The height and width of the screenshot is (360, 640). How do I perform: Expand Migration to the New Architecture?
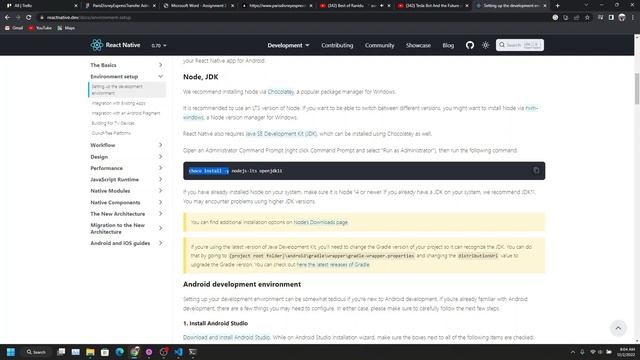[127, 228]
